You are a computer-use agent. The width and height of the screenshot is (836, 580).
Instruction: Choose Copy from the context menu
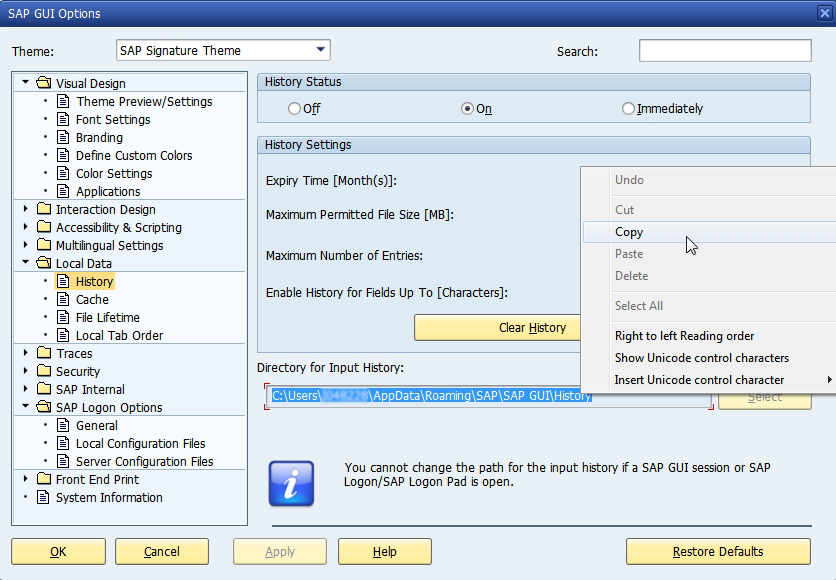(709, 232)
